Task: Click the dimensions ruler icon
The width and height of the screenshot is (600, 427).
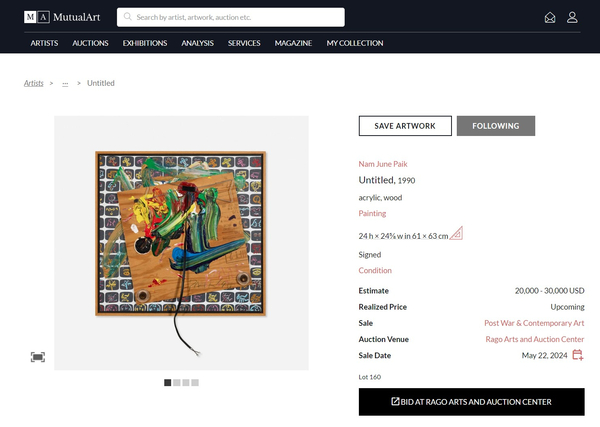Action: [x=456, y=234]
